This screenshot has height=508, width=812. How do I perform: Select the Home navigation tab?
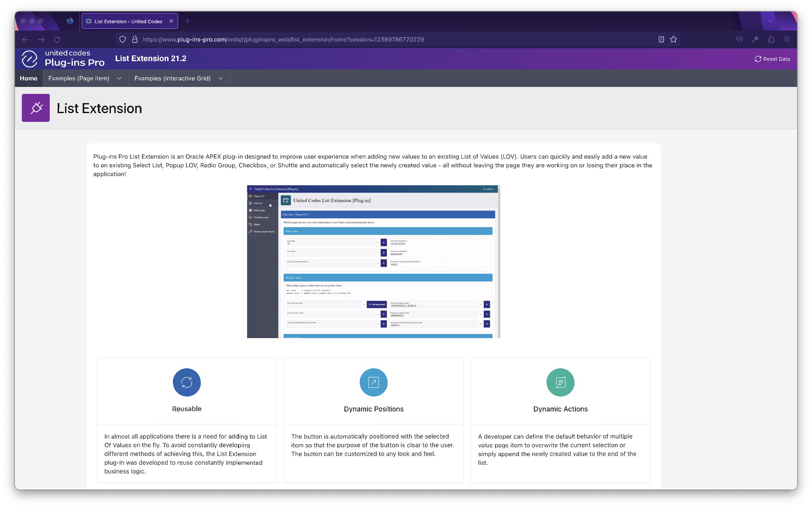29,78
